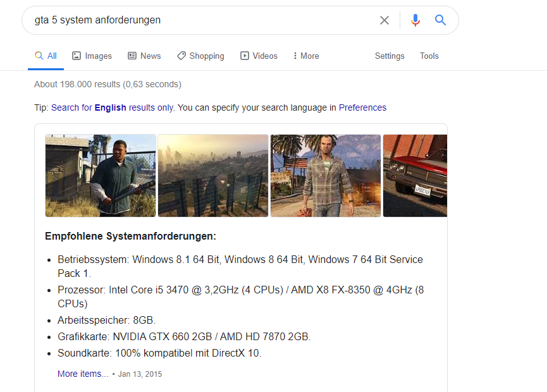Click the magnifier icon to search

click(x=440, y=20)
